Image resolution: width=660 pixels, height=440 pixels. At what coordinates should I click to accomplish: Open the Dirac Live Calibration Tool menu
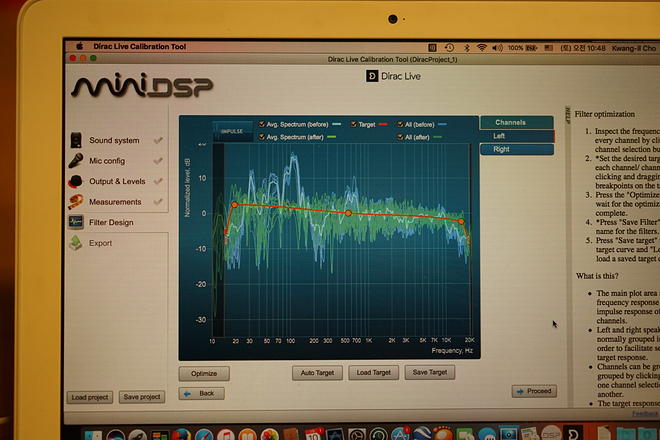tap(140, 47)
